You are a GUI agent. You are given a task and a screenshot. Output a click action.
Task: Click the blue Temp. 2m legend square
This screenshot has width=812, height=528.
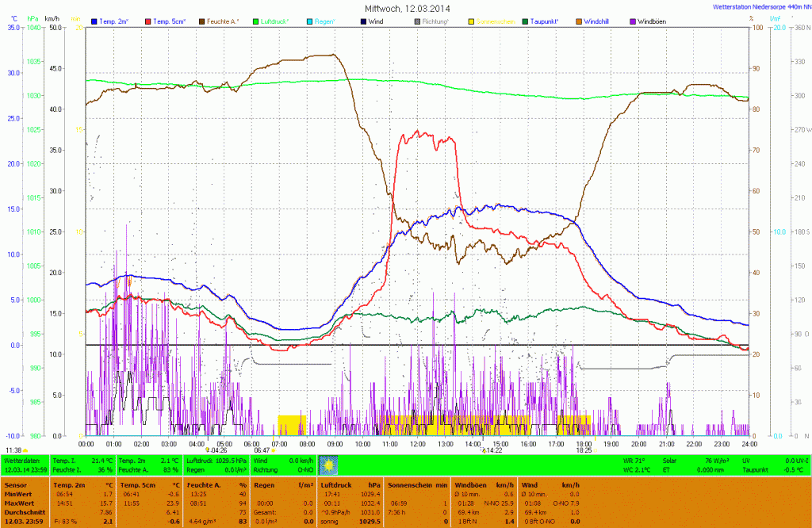click(x=96, y=21)
